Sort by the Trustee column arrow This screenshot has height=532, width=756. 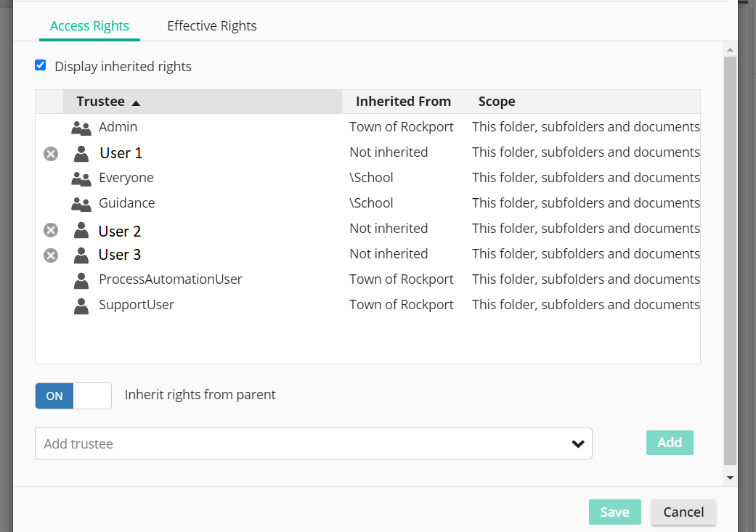click(136, 103)
